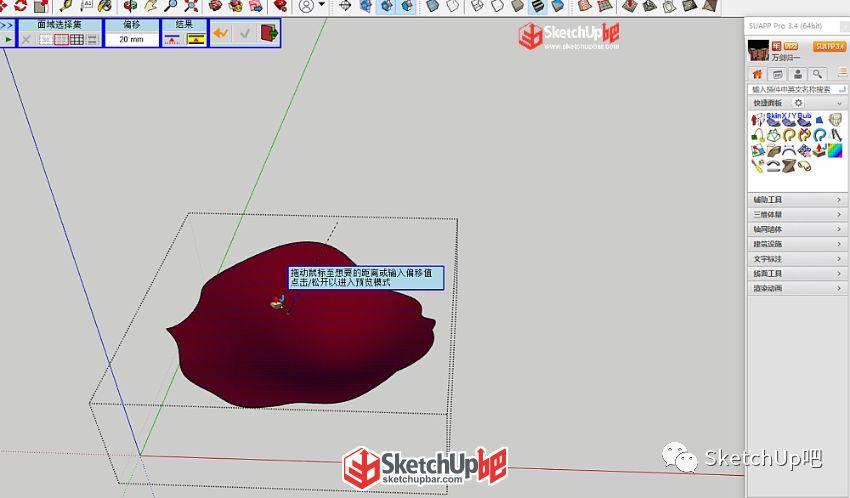
Task: Switch to Shaded With Textures style
Action: click(537, 5)
